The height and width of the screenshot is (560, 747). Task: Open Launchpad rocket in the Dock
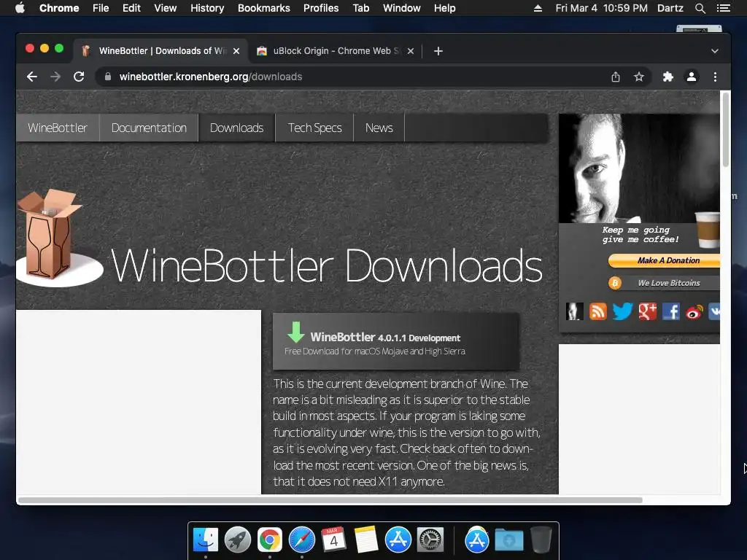[238, 540]
